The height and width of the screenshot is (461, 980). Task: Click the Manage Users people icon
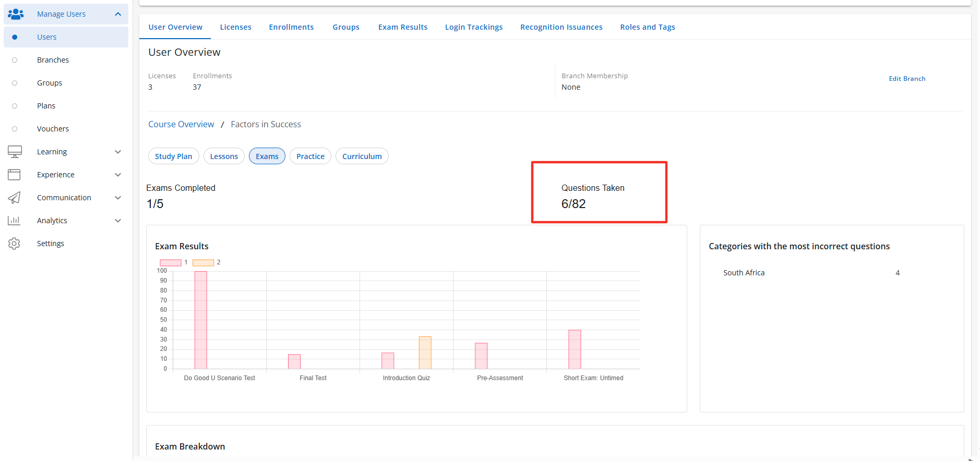point(16,14)
